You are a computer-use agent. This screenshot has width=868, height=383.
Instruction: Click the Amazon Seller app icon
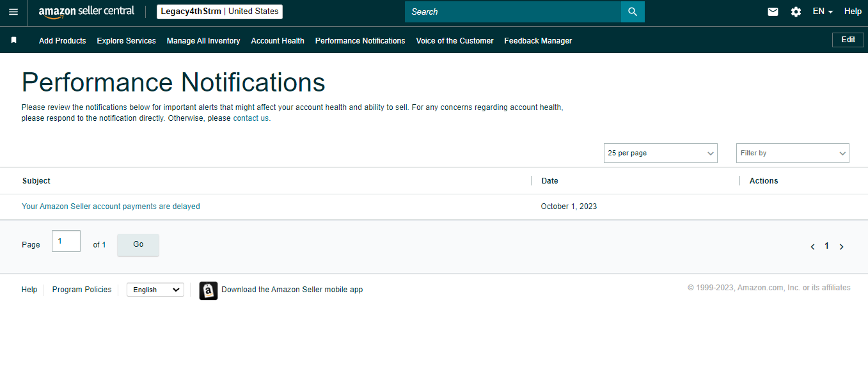click(x=209, y=290)
